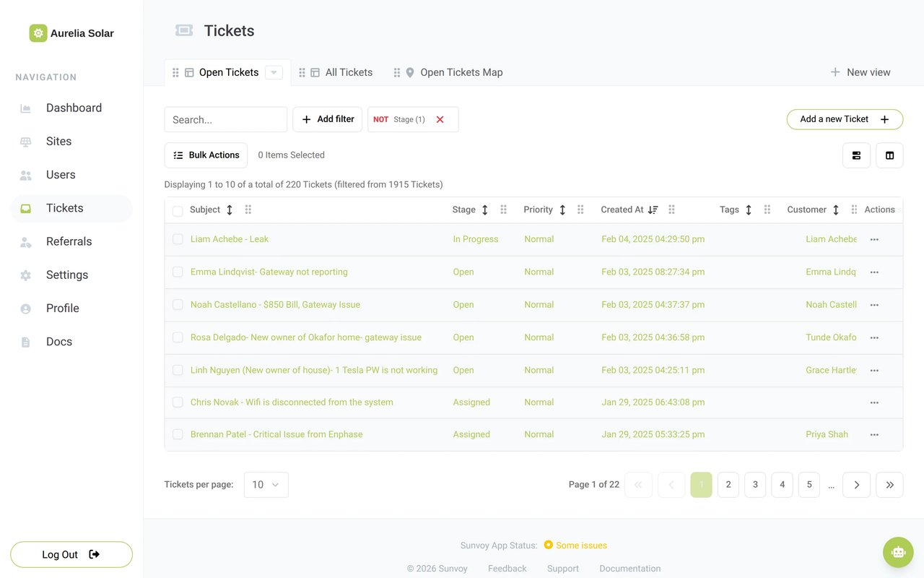The width and height of the screenshot is (924, 578).
Task: Sort tickets by the Priority column
Action: click(562, 210)
